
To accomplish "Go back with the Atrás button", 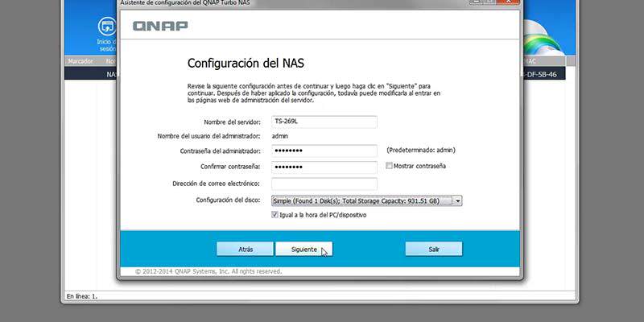I will (245, 249).
